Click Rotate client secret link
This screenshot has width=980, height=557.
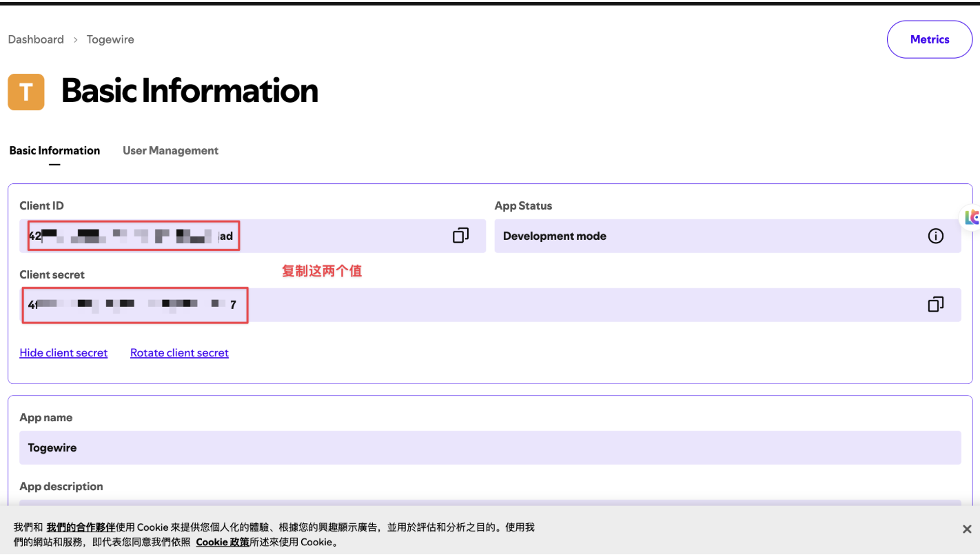point(179,353)
